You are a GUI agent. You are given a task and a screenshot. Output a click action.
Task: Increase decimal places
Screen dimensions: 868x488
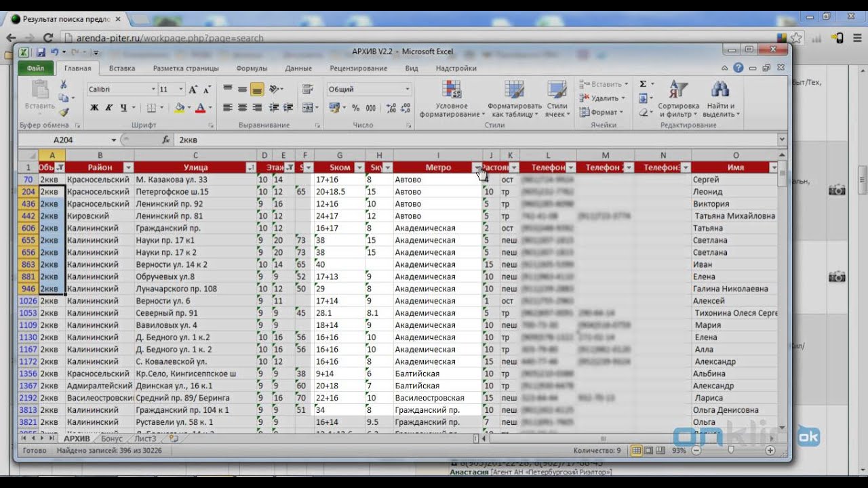pos(391,108)
